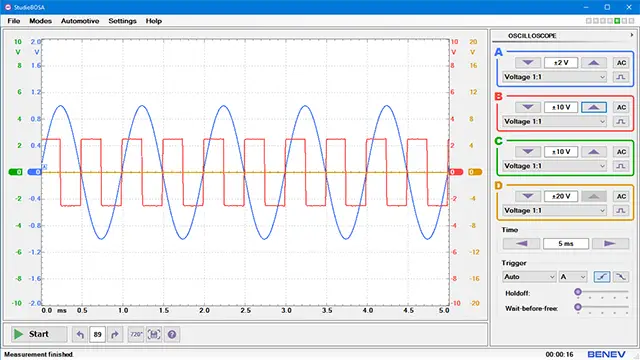Increase channel B voltage range
The height and width of the screenshot is (360, 640).
pyautogui.click(x=594, y=107)
